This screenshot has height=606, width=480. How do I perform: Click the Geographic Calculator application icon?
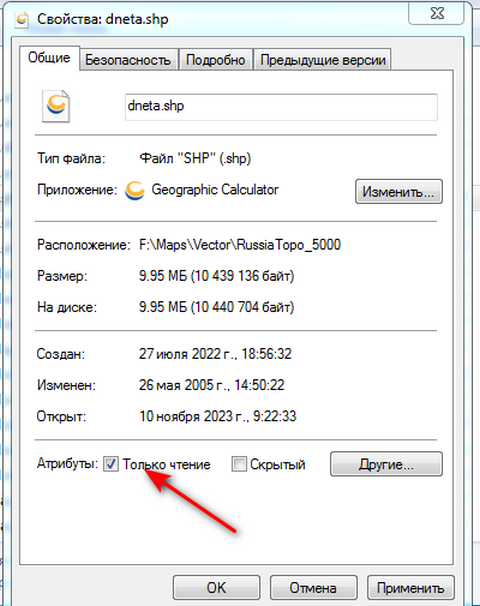(x=134, y=191)
